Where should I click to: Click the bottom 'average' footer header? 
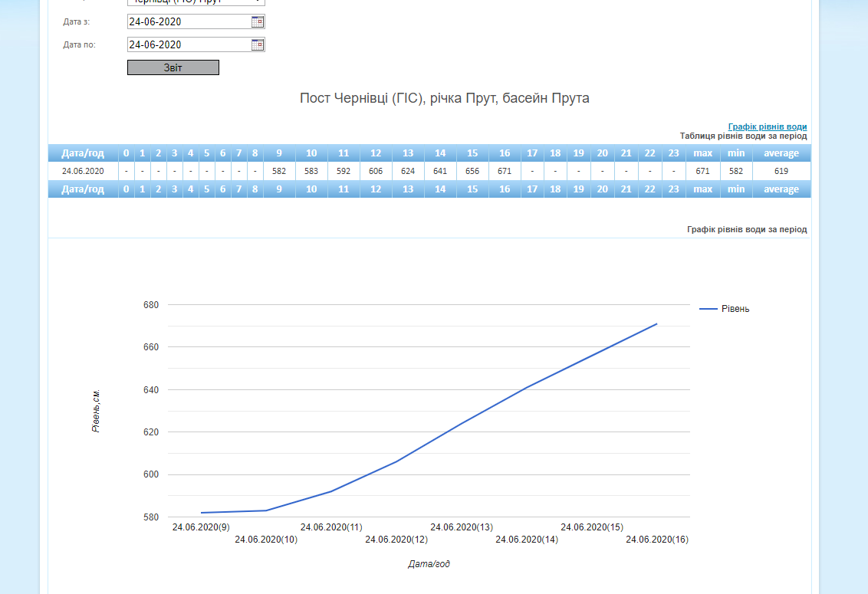coord(781,189)
